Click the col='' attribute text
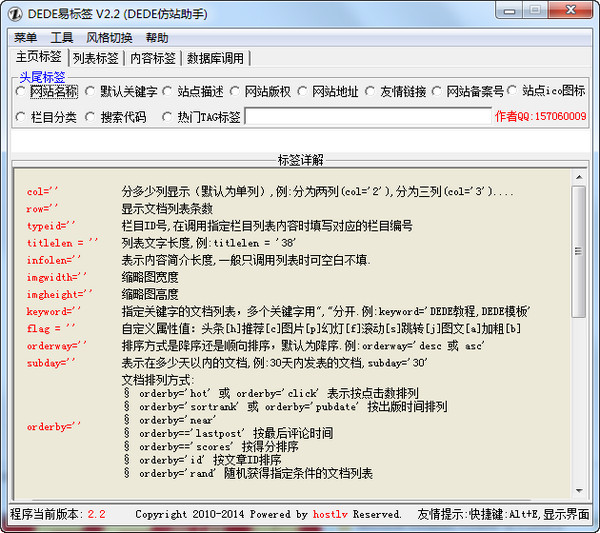The width and height of the screenshot is (600, 533). [x=42, y=191]
